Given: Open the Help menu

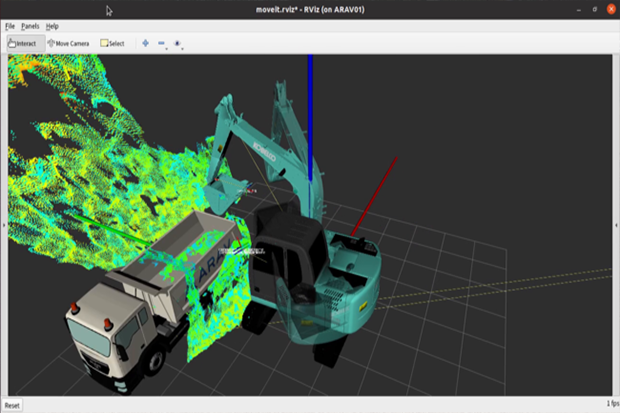Looking at the screenshot, I should 52,25.
